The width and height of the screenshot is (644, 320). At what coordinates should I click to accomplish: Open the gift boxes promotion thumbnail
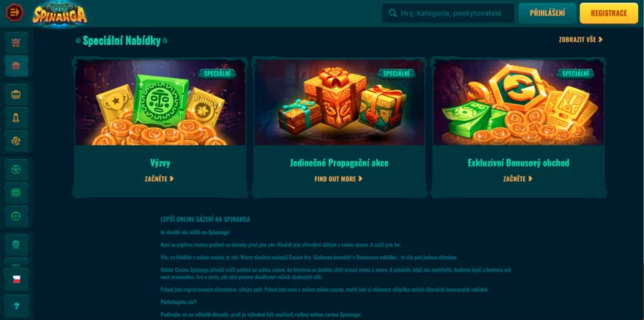click(339, 103)
